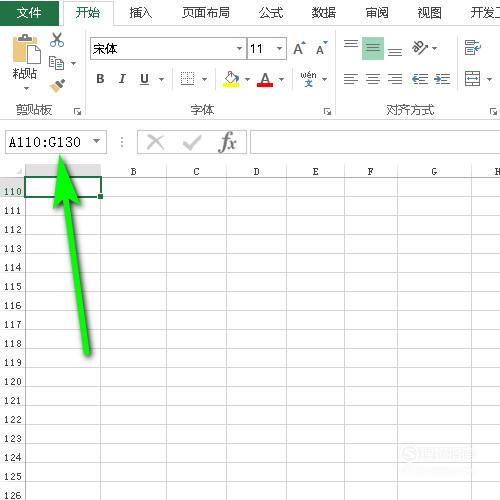Open the 字体 dialog launcher
Image resolution: width=500 pixels, height=500 pixels.
(327, 112)
